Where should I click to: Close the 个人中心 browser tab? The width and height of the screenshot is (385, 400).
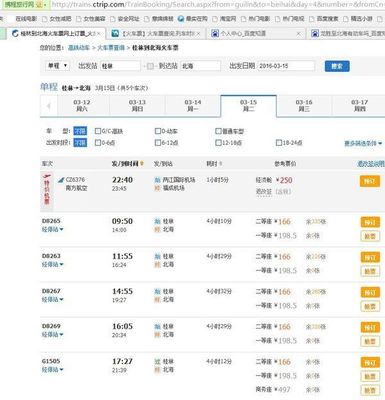click(298, 34)
